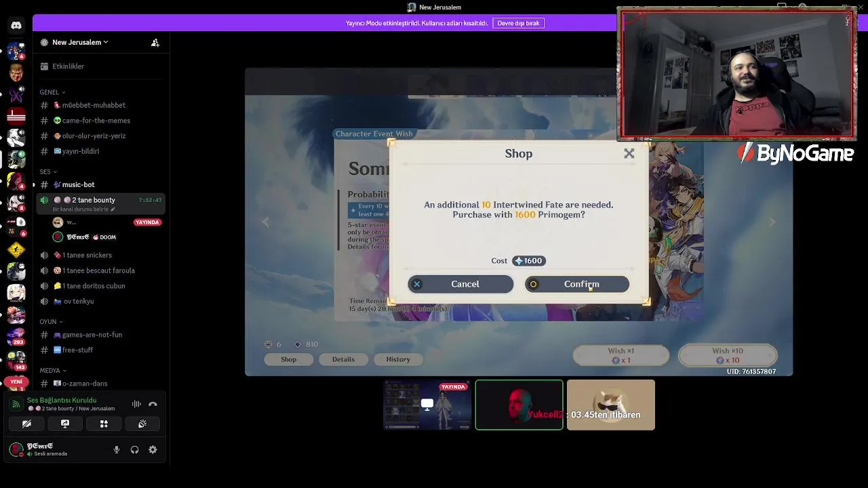Open server icon with 143 badge
This screenshot has width=868, height=488.
(16, 359)
